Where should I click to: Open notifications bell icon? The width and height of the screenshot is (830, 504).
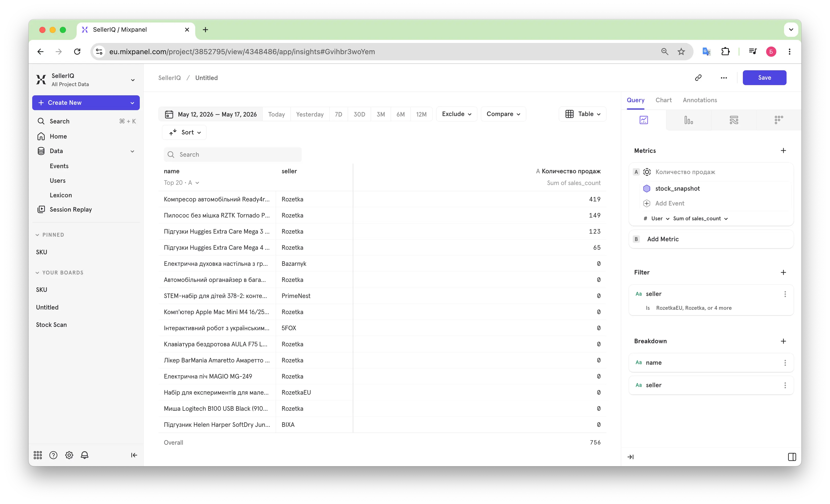85,455
